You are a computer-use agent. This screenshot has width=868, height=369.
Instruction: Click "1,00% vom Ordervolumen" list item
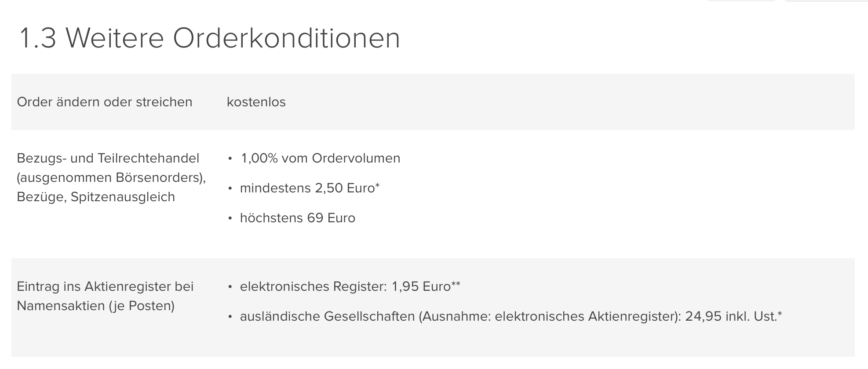[x=320, y=158]
